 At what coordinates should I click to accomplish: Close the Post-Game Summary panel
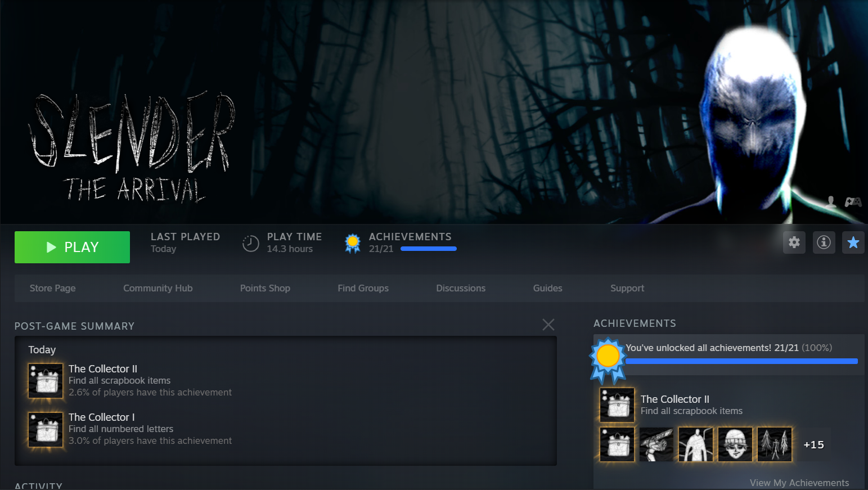[x=548, y=325]
